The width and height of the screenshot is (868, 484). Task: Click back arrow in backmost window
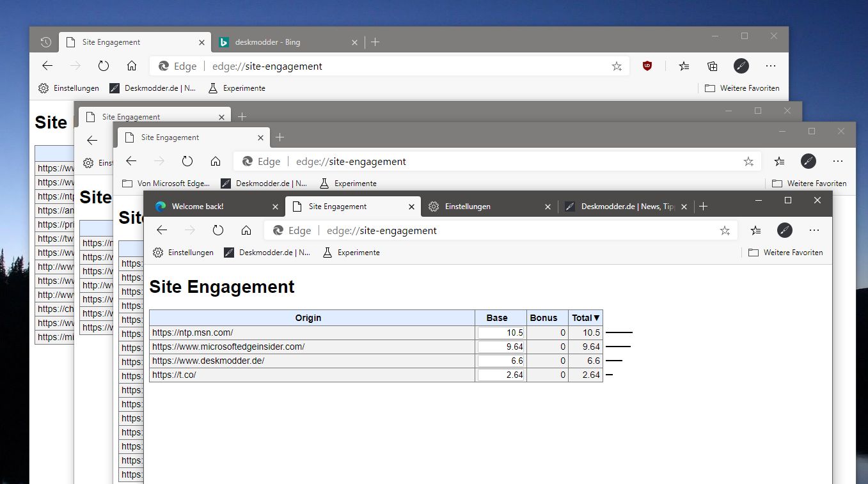click(47, 65)
